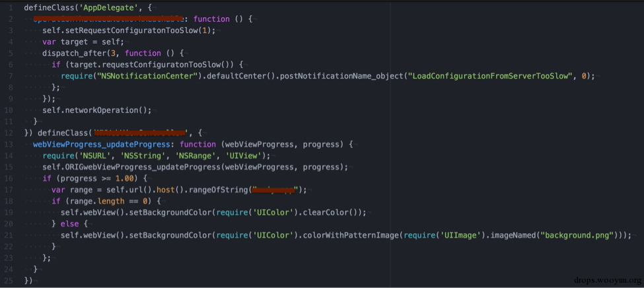Click the second defineClass call on line 12
Image resolution: width=644 pixels, height=288 pixels.
coord(63,133)
